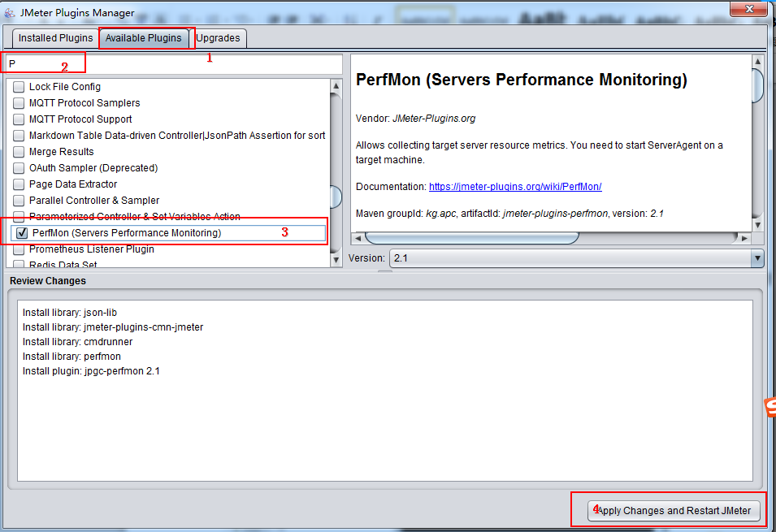Check Markdown Table Data-driven Controller checkbox
The width and height of the screenshot is (776, 532).
coord(19,136)
